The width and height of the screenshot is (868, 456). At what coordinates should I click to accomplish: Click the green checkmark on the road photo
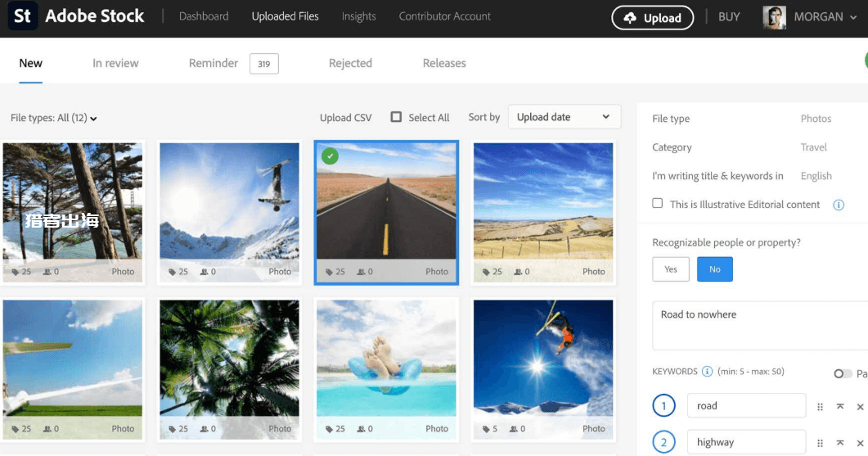pyautogui.click(x=330, y=156)
